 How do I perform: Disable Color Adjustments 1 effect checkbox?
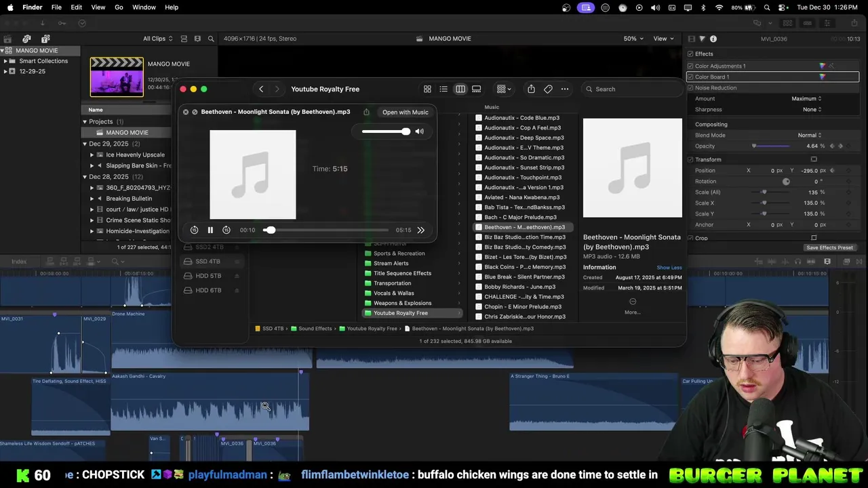coord(690,66)
